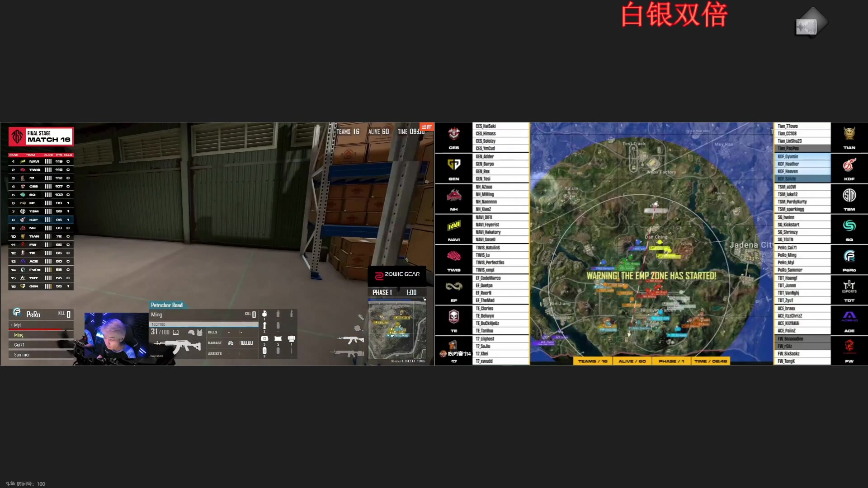Click the EF team logo
This screenshot has height=488, width=868.
coord(454,286)
